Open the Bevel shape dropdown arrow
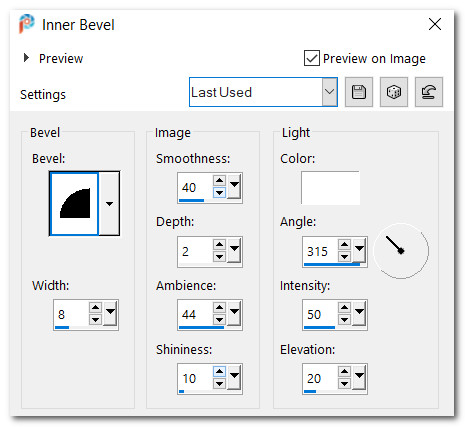The height and width of the screenshot is (427, 465). (109, 203)
